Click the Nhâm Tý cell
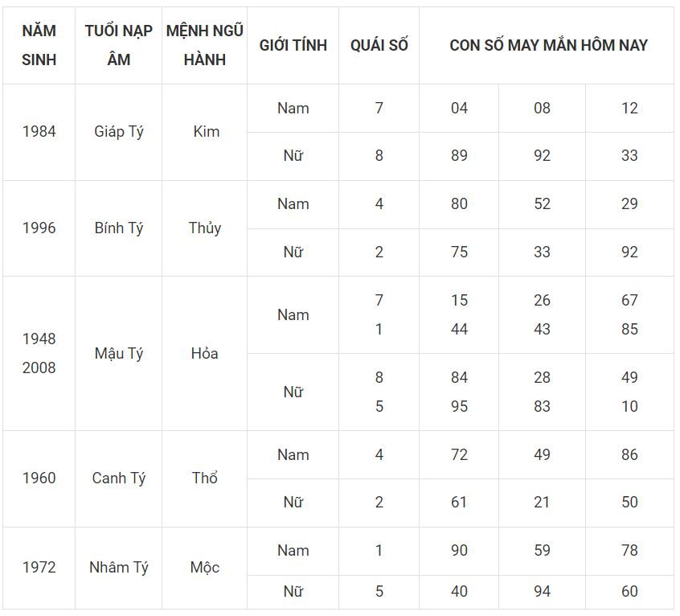Viewport: 680px width, 616px height. [118, 568]
